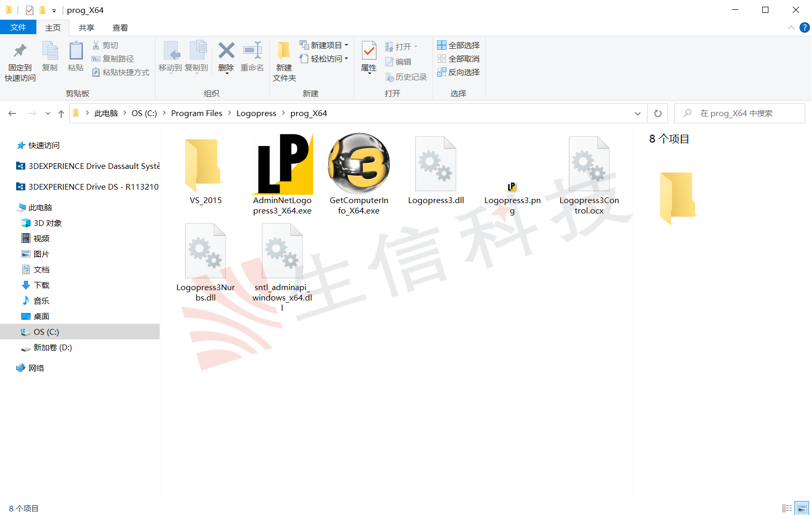Image resolution: width=812 pixels, height=515 pixels.
Task: Click the Copy (复制) ribbon button
Action: (50, 56)
